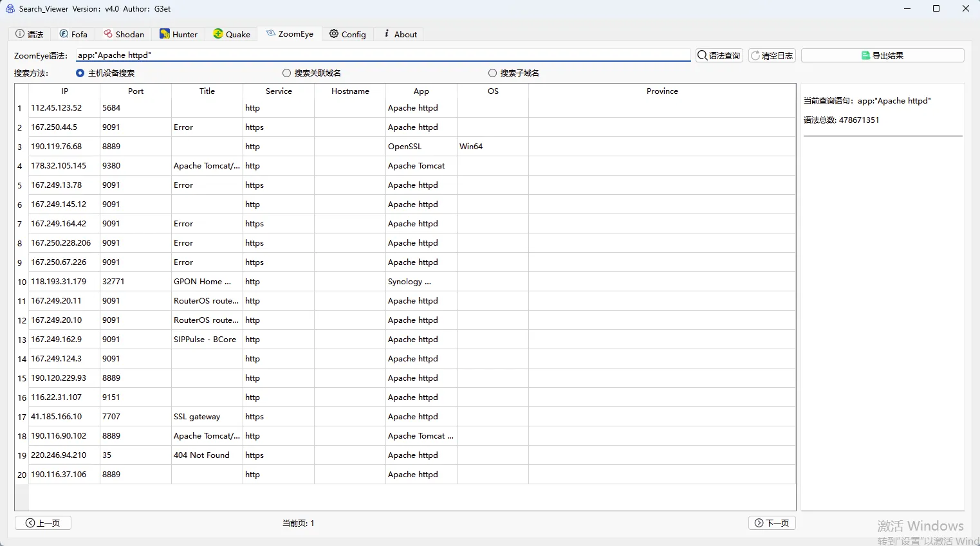Image resolution: width=980 pixels, height=546 pixels.
Task: Click the Province column header
Action: pos(662,91)
